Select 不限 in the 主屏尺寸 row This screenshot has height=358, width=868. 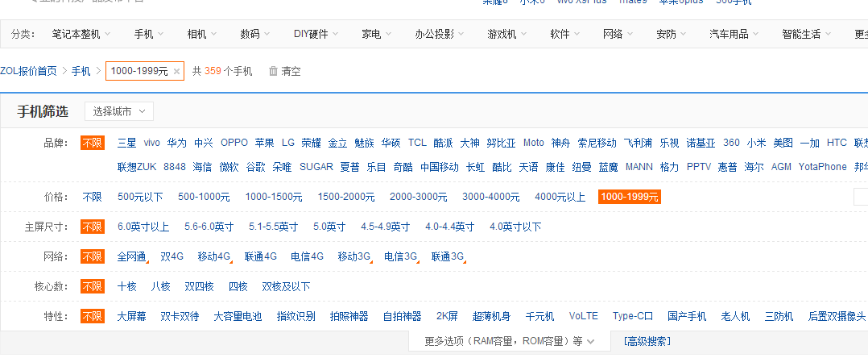point(93,227)
